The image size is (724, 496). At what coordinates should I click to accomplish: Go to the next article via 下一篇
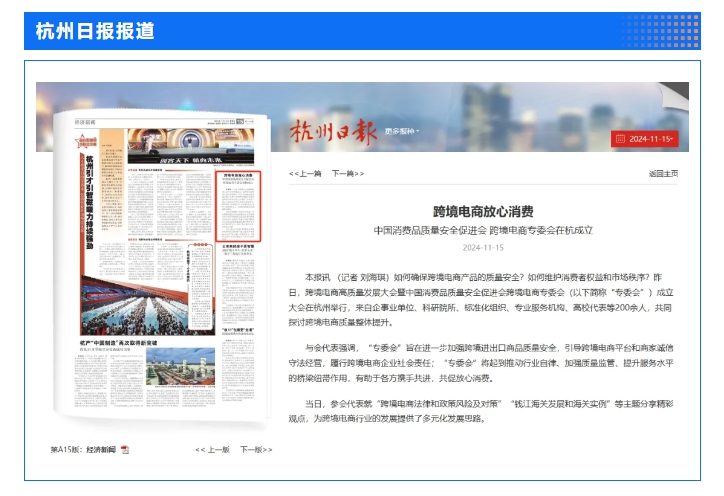click(x=347, y=173)
